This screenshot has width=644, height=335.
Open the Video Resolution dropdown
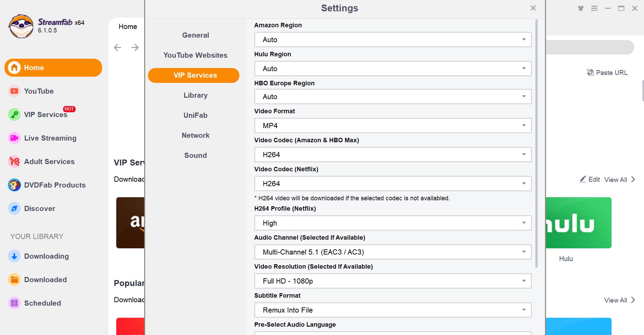click(x=393, y=281)
